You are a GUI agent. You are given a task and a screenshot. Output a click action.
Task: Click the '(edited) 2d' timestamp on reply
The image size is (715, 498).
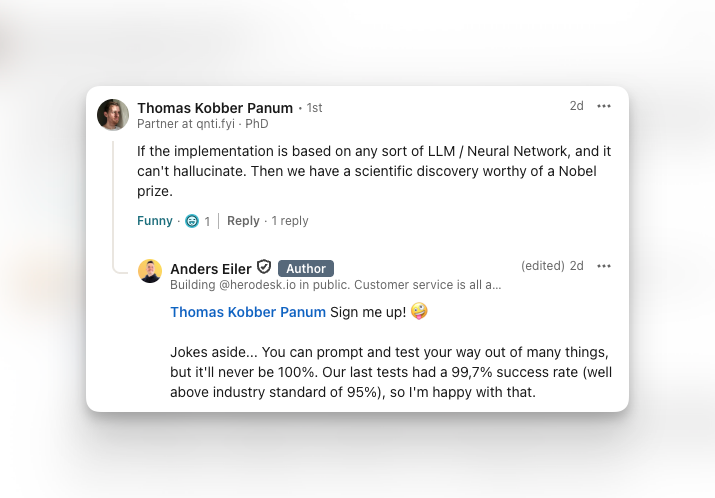552,266
